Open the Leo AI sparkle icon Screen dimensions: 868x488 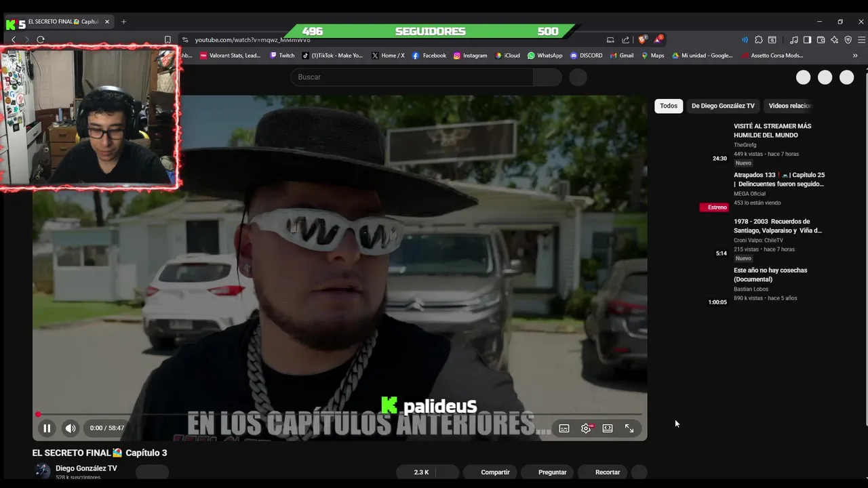pyautogui.click(x=834, y=40)
